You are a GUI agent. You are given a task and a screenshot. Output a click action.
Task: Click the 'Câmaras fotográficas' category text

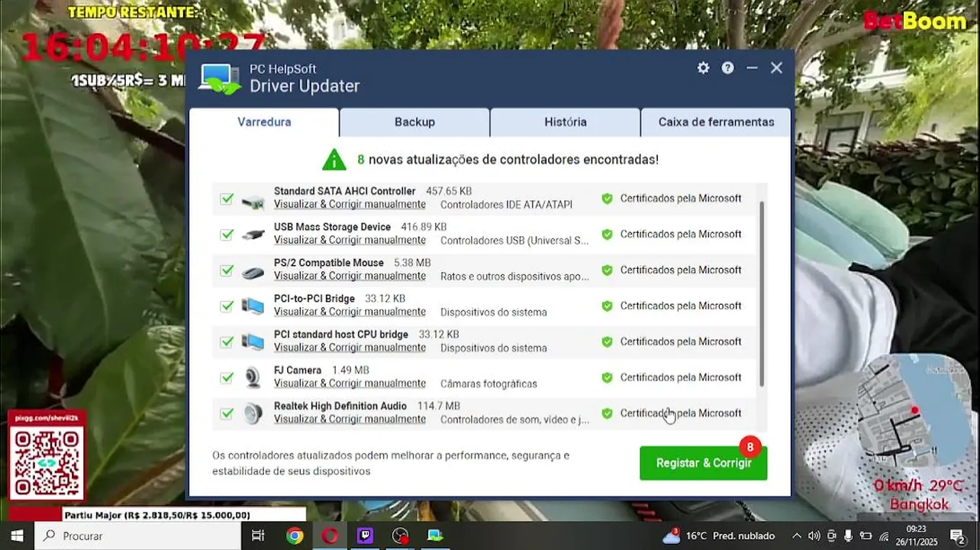click(x=488, y=384)
